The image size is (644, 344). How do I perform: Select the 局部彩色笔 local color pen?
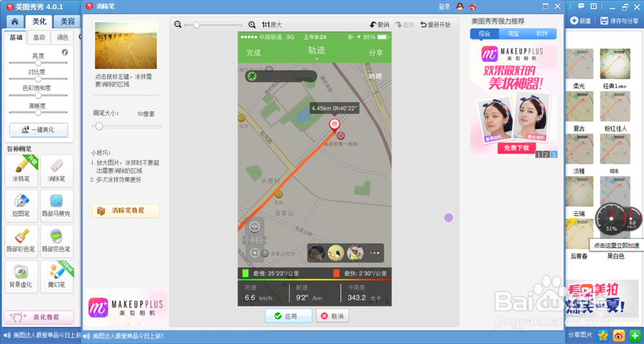coord(21,242)
